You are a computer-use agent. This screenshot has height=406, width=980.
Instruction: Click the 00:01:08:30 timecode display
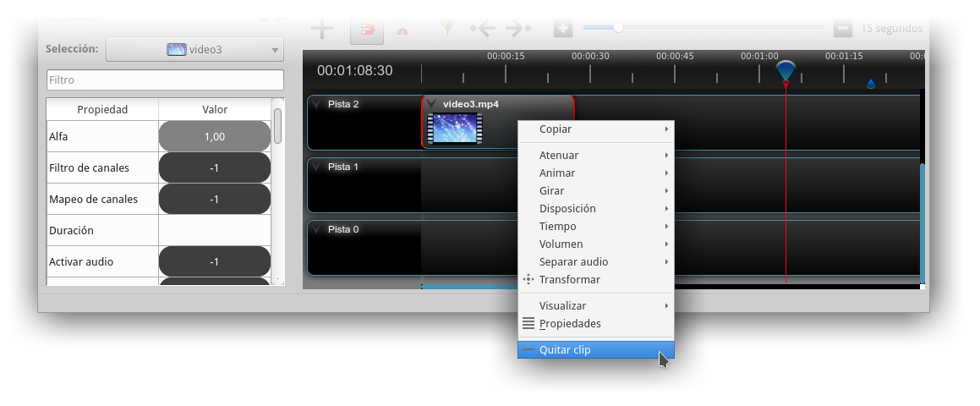click(354, 71)
